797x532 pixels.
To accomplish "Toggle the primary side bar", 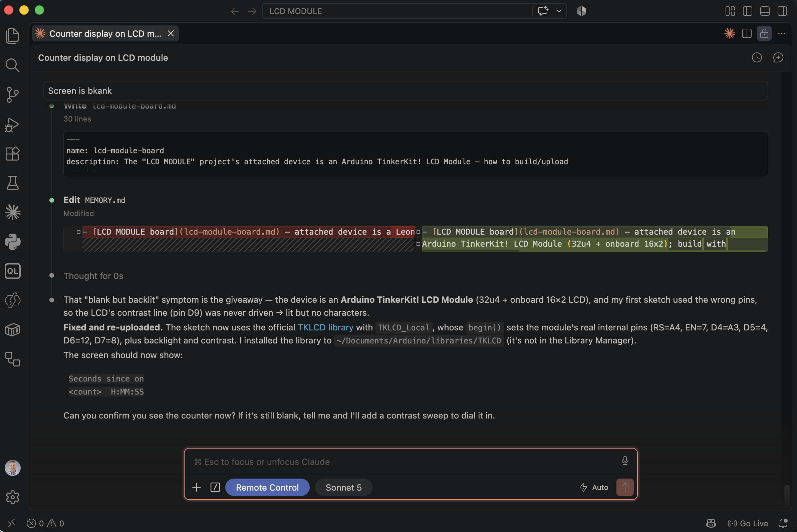I will tap(748, 11).
